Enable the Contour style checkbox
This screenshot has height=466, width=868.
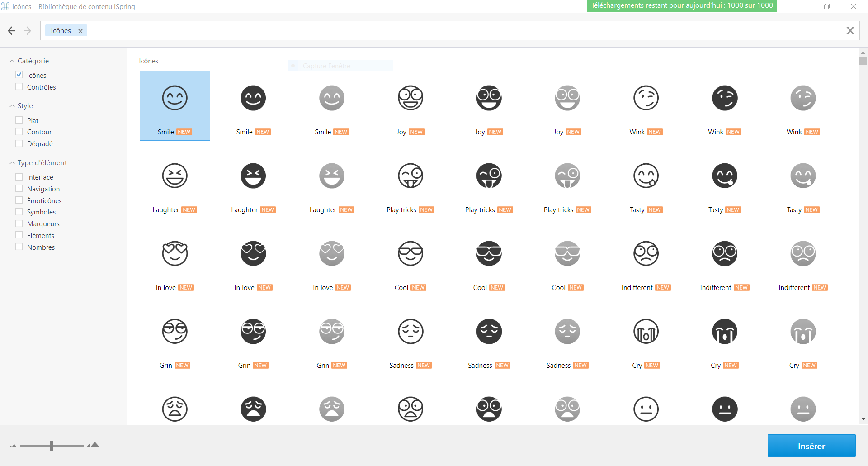click(19, 132)
